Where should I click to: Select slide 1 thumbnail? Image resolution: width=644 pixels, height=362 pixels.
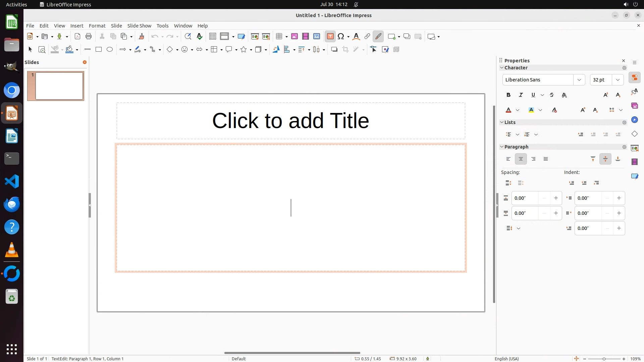59,86
